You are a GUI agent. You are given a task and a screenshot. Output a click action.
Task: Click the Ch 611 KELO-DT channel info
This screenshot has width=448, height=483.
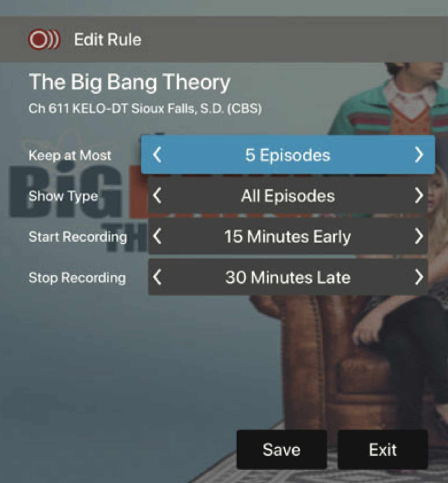click(145, 108)
